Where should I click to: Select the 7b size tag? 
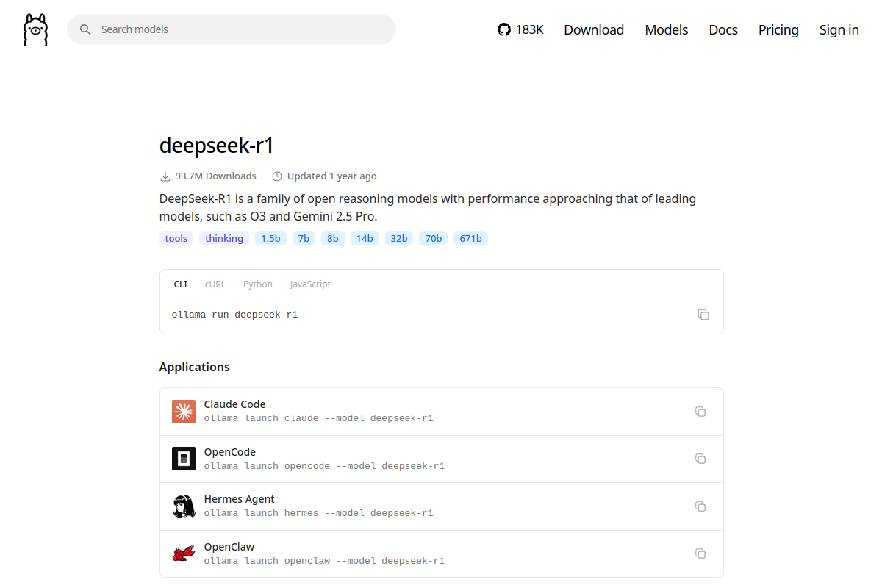pos(304,238)
